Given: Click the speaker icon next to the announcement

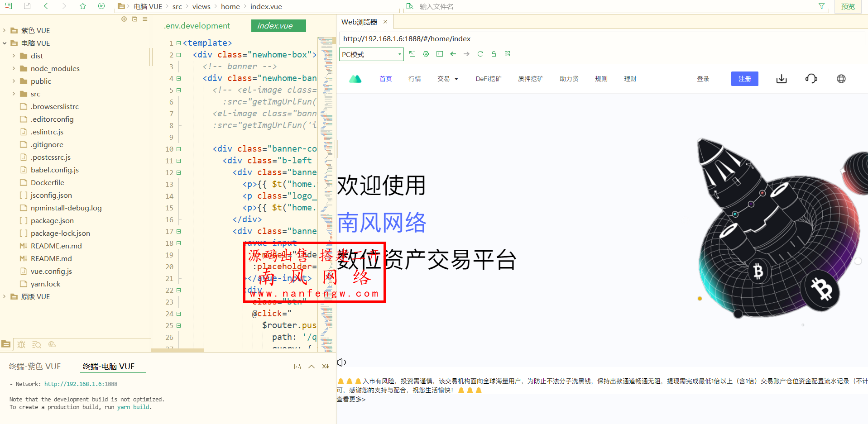Looking at the screenshot, I should pyautogui.click(x=341, y=362).
